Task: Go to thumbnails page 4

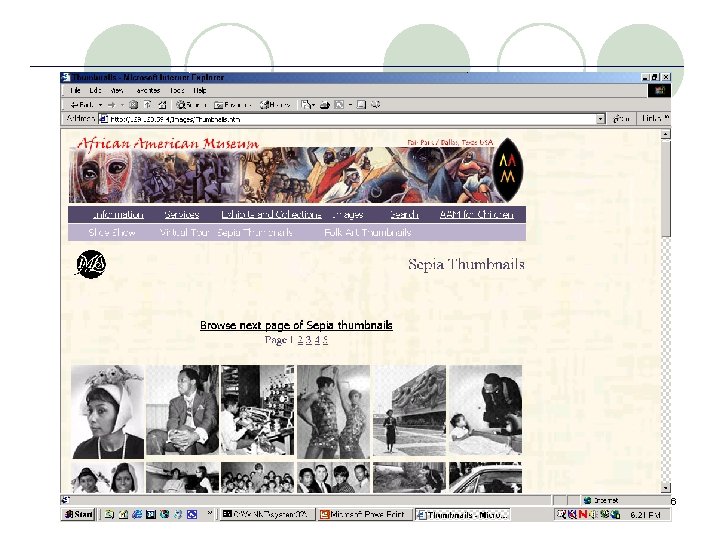Action: 317,340
